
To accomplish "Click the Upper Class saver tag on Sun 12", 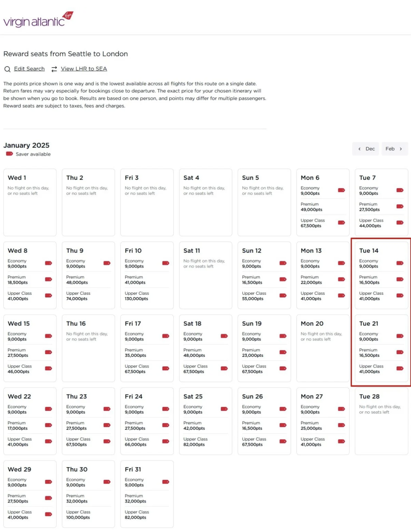I will click(283, 295).
